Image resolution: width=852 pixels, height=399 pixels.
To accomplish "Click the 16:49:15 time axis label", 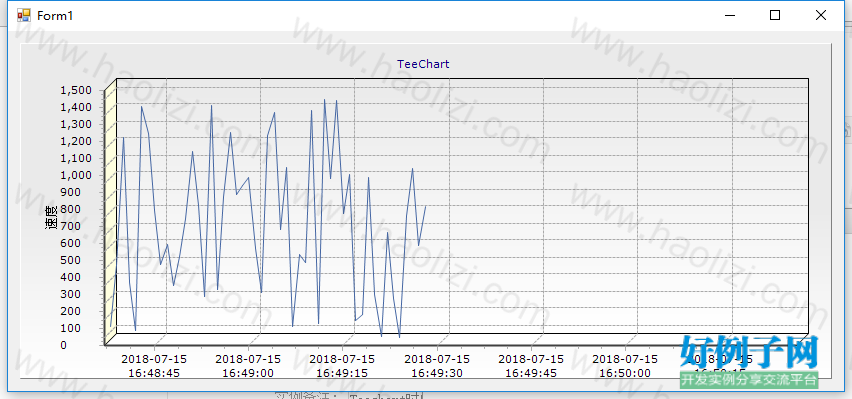I will 342,373.
